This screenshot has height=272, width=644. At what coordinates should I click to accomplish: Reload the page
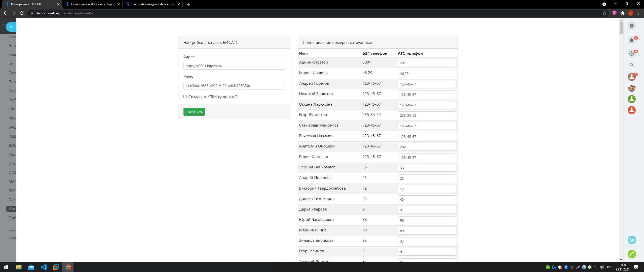point(22,13)
